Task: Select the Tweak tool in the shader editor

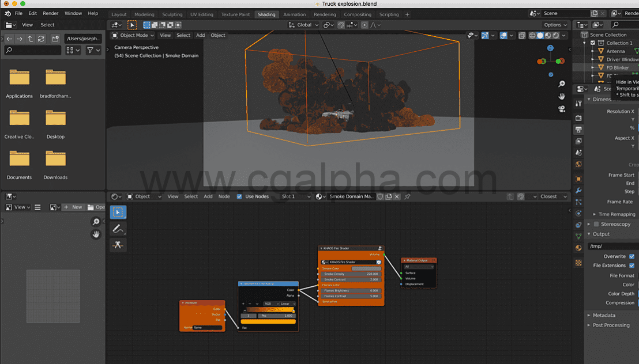Action: click(x=118, y=212)
